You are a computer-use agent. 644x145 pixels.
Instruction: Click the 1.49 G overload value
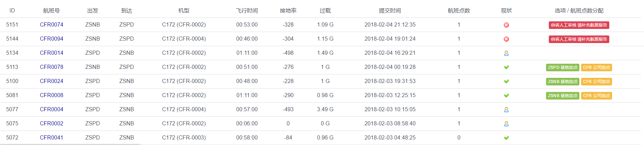(x=325, y=53)
